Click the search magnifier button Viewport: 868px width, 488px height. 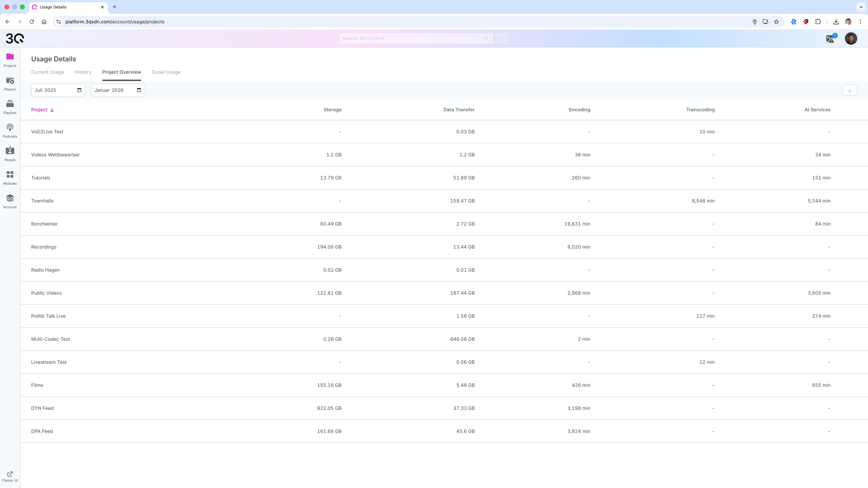click(501, 39)
